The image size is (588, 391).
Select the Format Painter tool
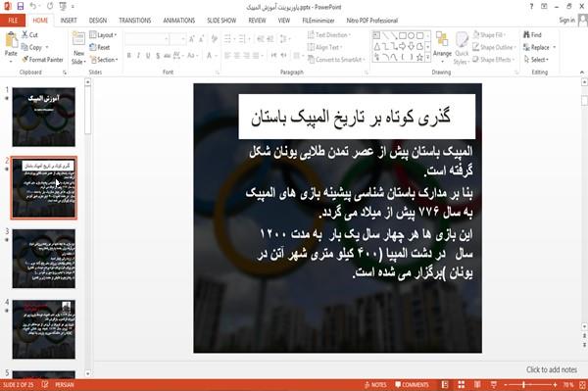[42, 60]
